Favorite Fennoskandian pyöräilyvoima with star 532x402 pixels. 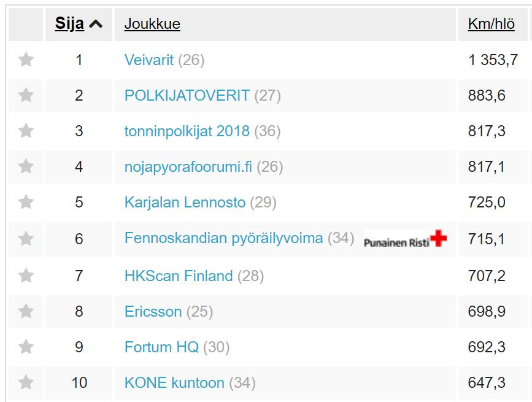[26, 239]
